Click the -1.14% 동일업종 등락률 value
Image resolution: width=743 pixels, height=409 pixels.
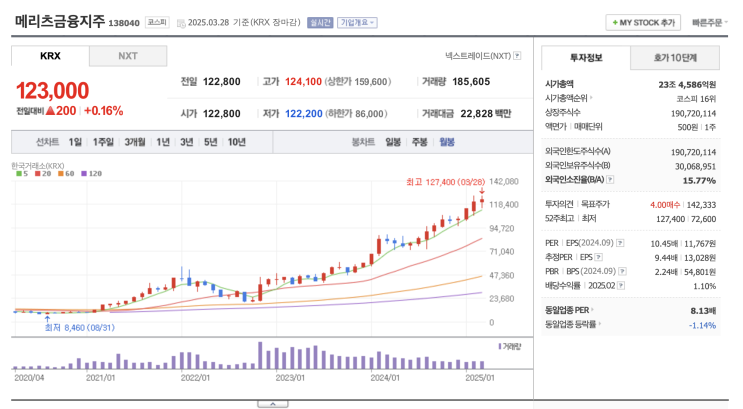pyautogui.click(x=702, y=325)
